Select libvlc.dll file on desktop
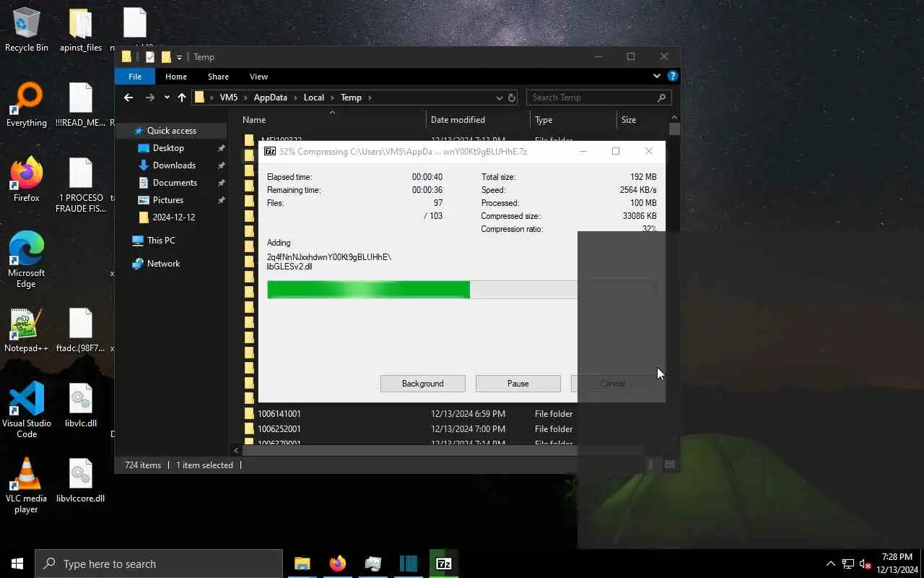This screenshot has width=924, height=578. tap(80, 405)
